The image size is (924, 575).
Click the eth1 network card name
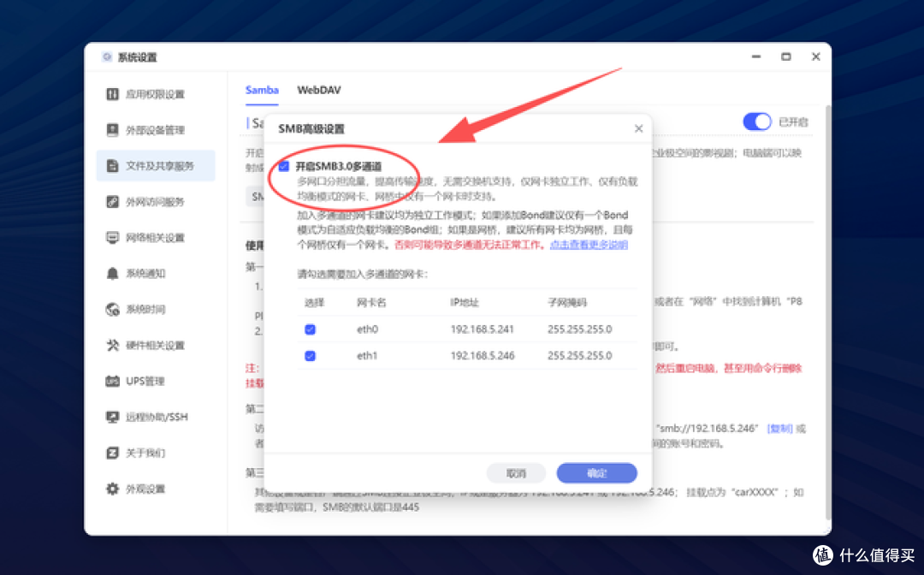[x=367, y=356]
